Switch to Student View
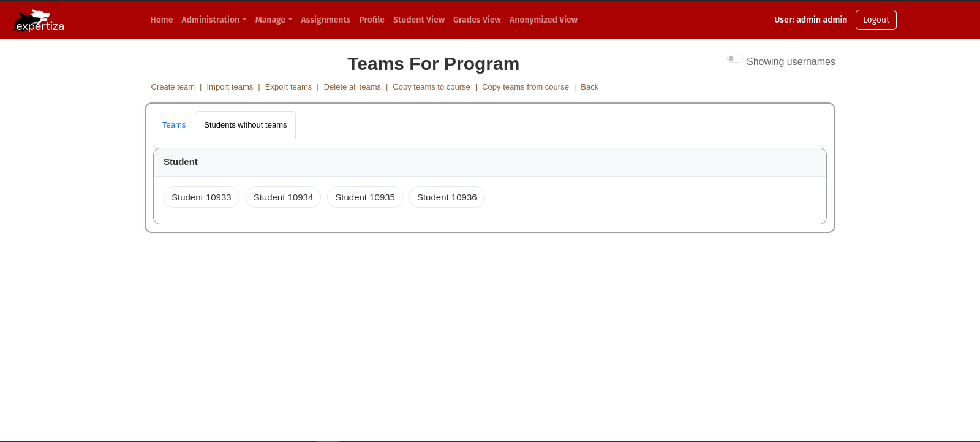Image resolution: width=980 pixels, height=442 pixels. (418, 20)
